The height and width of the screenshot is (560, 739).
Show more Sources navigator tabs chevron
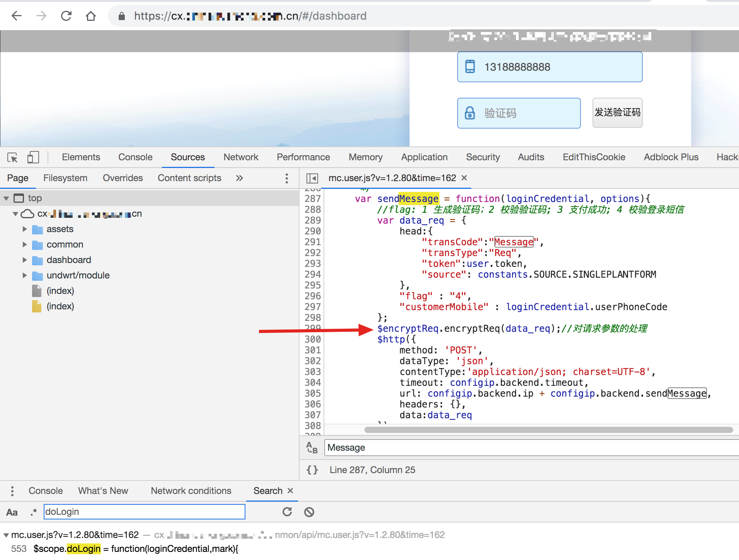click(240, 178)
